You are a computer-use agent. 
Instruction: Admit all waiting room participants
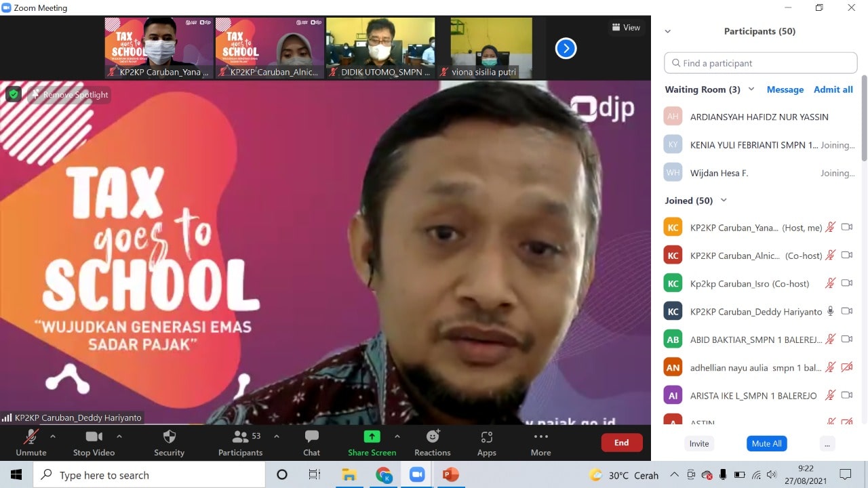click(833, 89)
